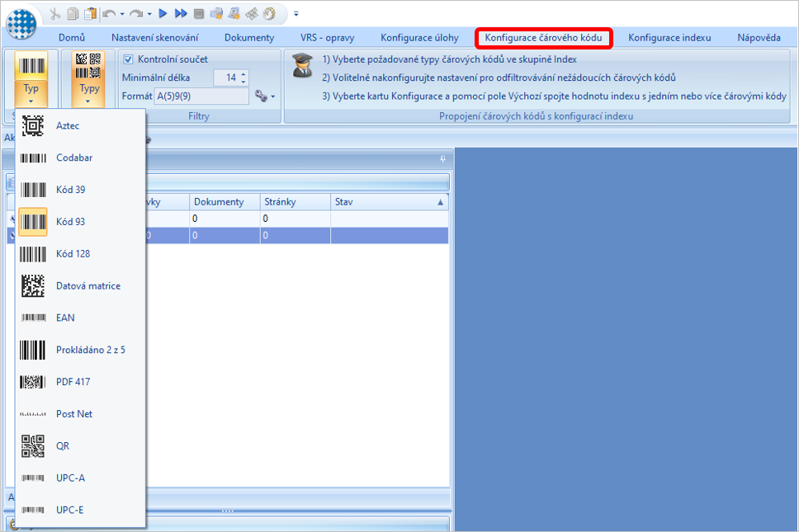
Task: Click the Typ single barcode button
Action: coord(31,79)
